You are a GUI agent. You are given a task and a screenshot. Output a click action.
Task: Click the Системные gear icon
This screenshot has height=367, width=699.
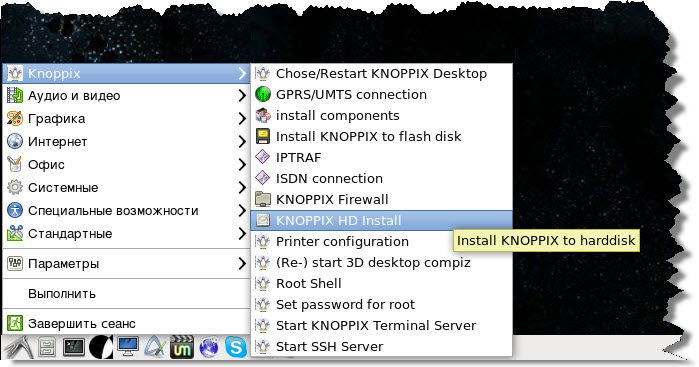pyautogui.click(x=15, y=187)
